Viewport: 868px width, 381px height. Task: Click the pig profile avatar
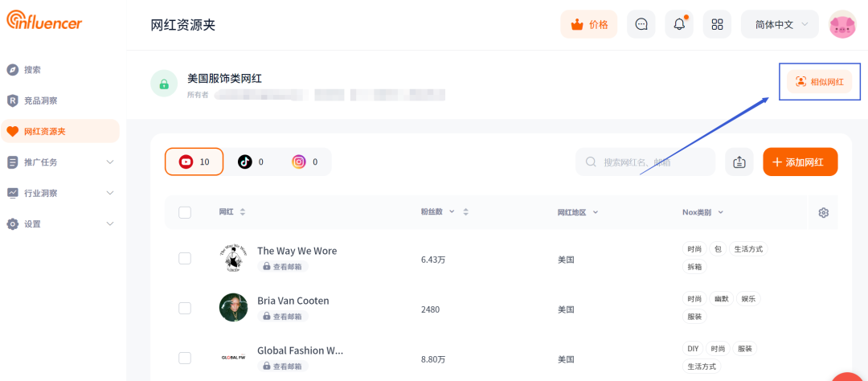842,24
